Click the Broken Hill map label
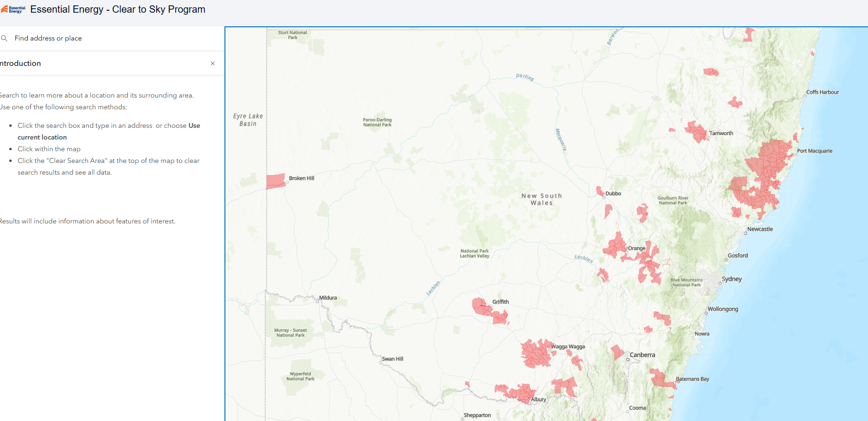868x421 pixels. (x=302, y=178)
